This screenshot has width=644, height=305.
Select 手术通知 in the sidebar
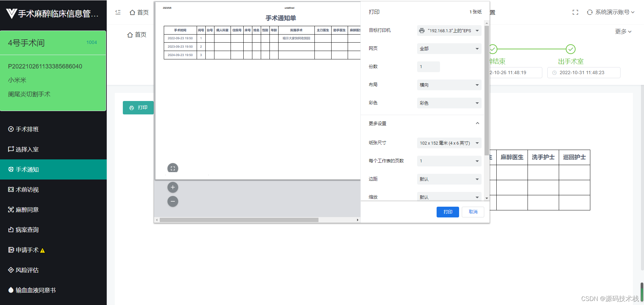coord(53,169)
